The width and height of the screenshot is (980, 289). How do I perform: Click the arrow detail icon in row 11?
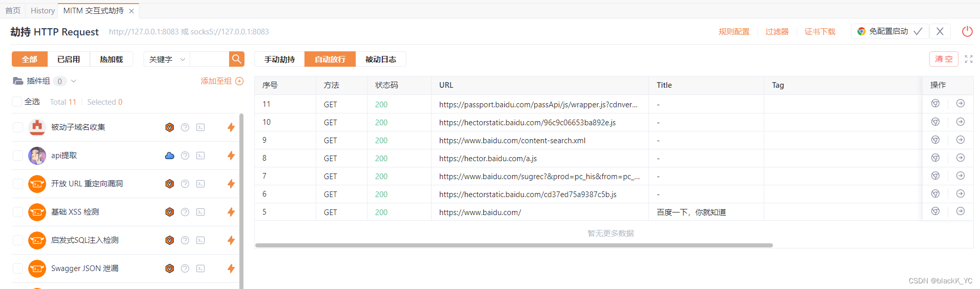tap(961, 104)
